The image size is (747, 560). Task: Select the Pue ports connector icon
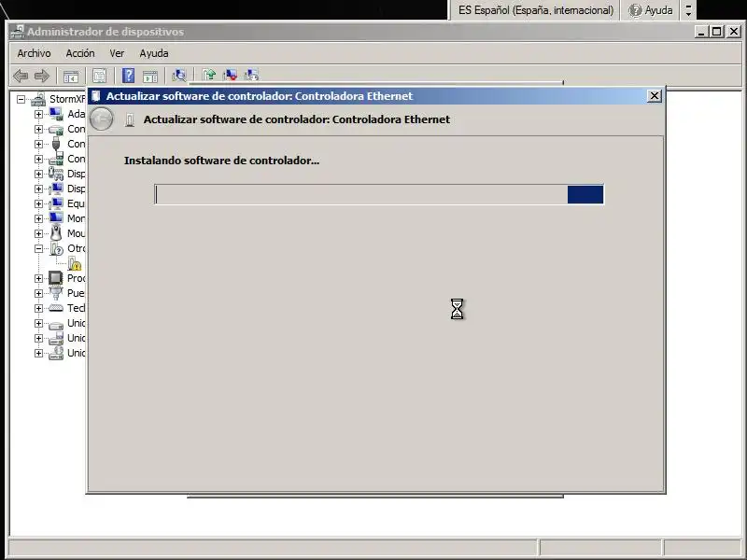point(56,293)
